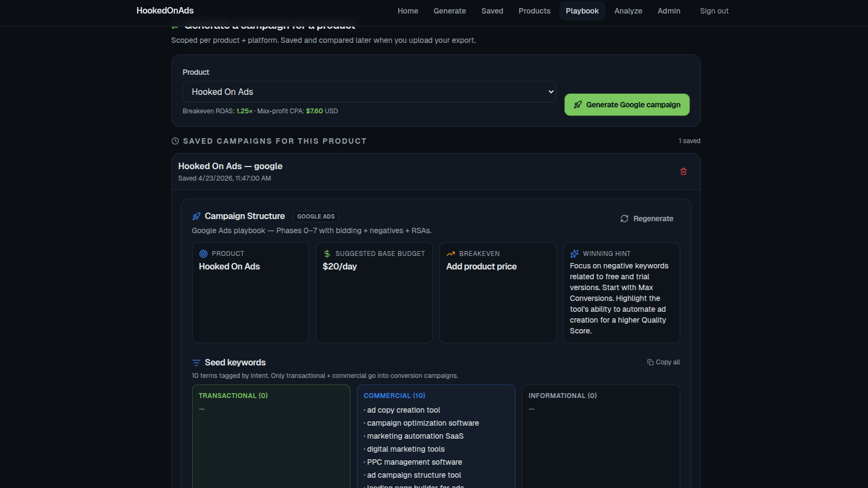Open the Home menu item
The width and height of the screenshot is (868, 488).
pos(408,11)
